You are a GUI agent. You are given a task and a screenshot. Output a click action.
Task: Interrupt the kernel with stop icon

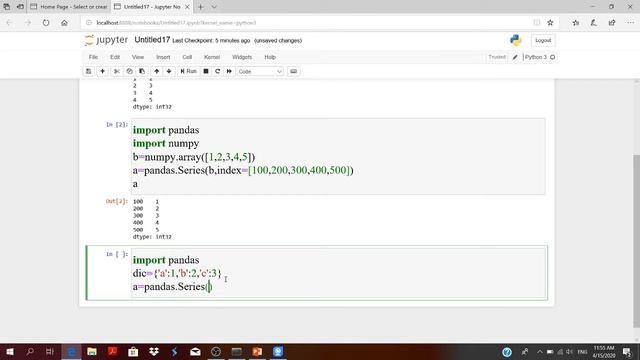pos(206,71)
